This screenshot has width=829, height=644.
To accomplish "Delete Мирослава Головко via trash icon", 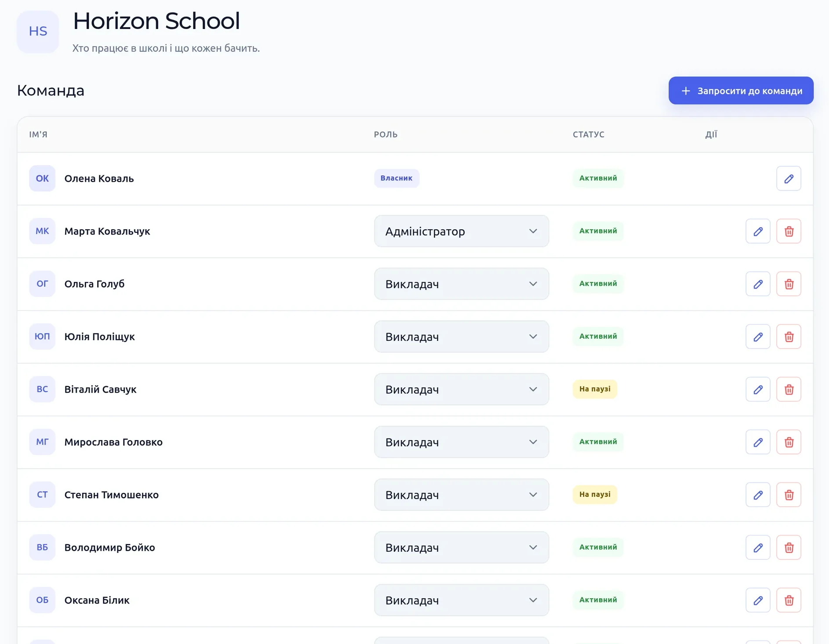I will pyautogui.click(x=789, y=442).
